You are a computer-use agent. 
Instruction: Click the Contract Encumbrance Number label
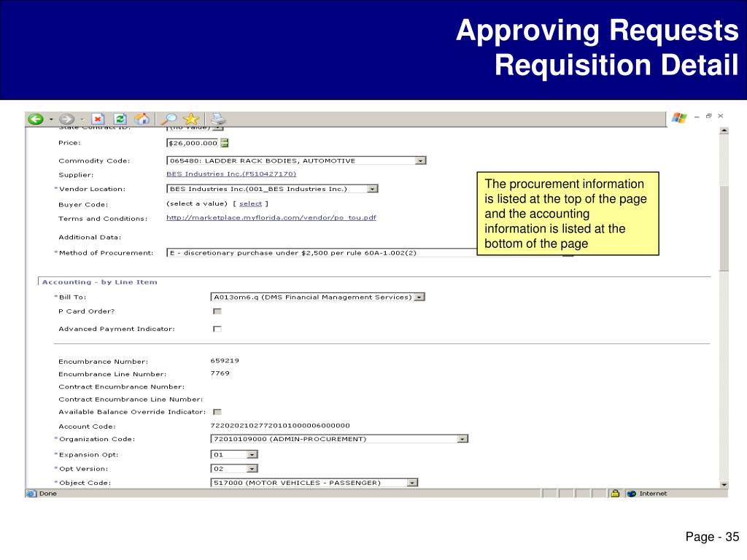click(122, 386)
